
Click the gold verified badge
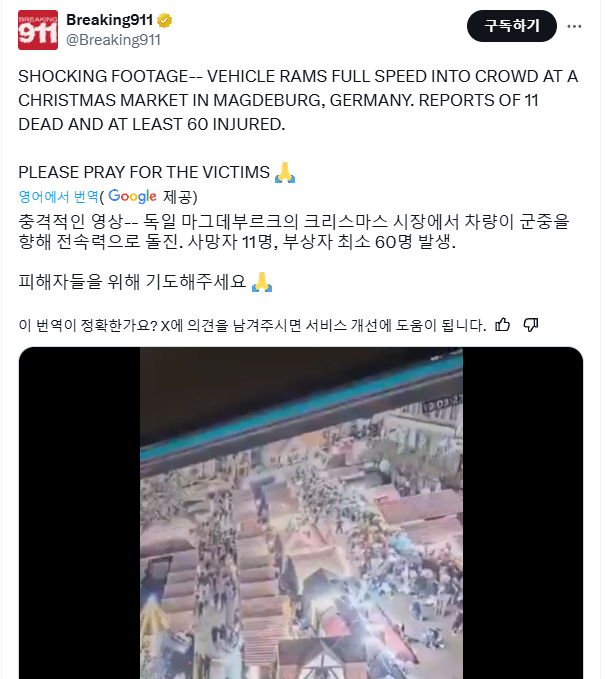165,20
